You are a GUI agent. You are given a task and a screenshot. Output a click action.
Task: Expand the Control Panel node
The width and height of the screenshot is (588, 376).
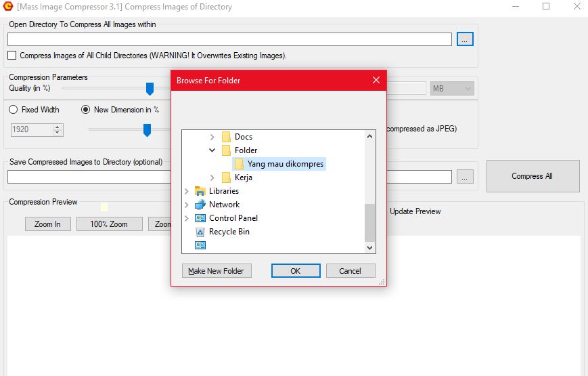pos(186,218)
